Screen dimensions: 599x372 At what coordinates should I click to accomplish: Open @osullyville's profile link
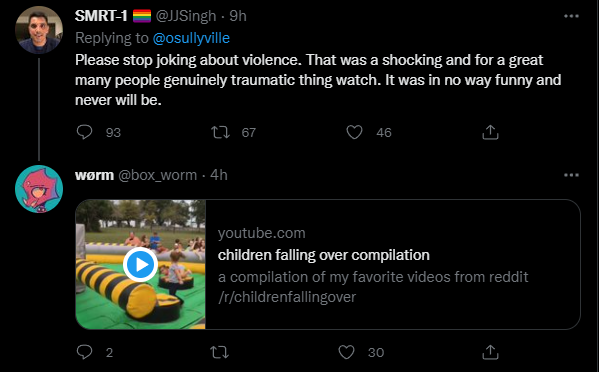(x=191, y=38)
